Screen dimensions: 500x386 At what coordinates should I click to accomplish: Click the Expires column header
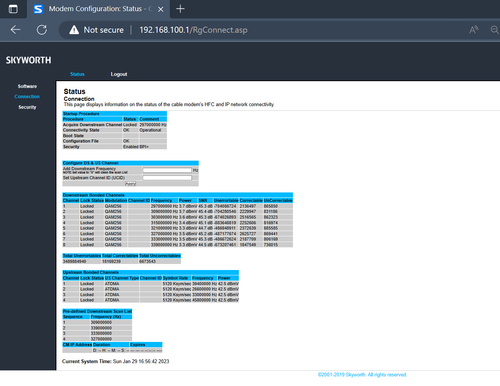pyautogui.click(x=137, y=345)
